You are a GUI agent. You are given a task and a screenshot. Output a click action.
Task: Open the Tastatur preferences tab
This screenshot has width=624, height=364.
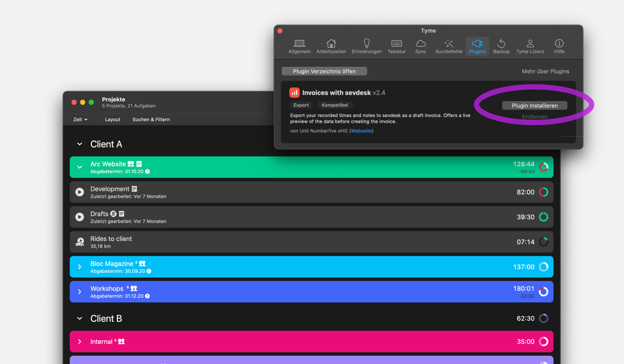point(397,47)
